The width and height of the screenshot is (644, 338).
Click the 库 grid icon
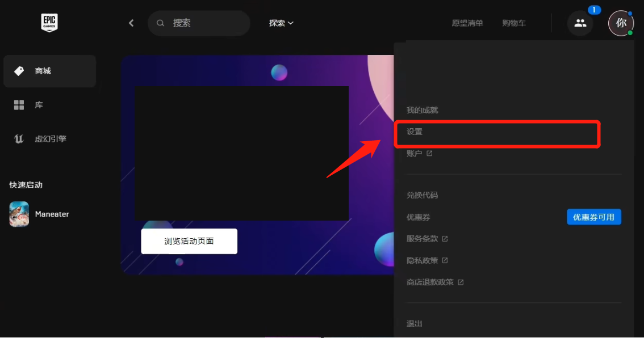[19, 105]
